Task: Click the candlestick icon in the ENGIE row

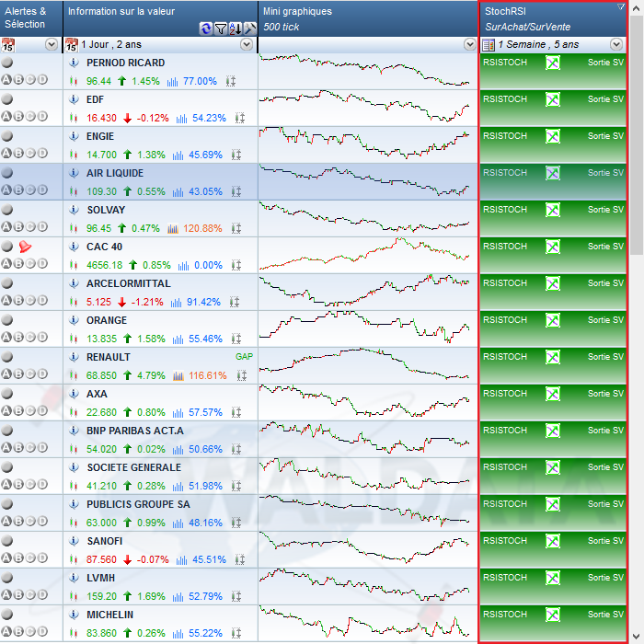Action: click(x=74, y=155)
